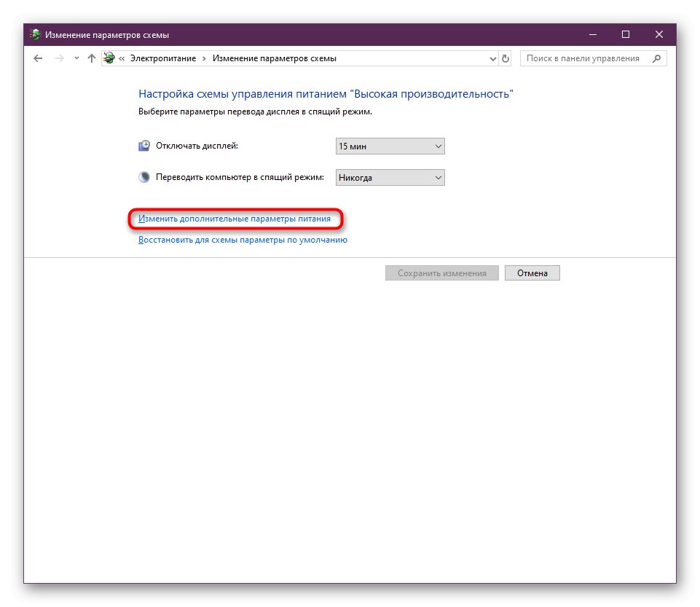This screenshot has width=700, height=607.
Task: Maximize the window
Action: [626, 34]
